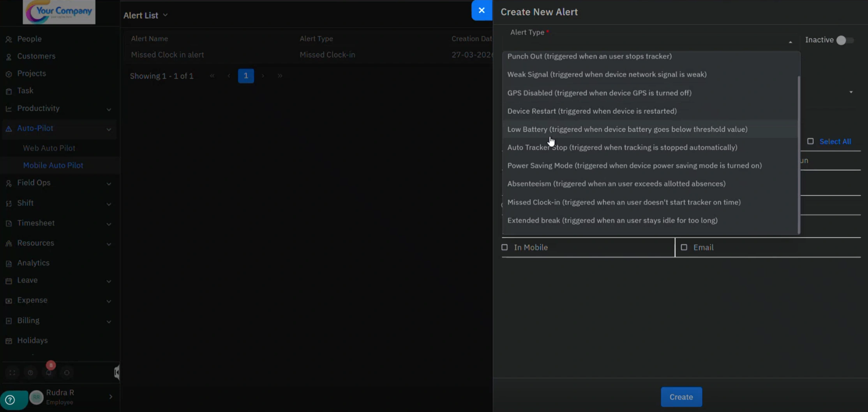Screen dimensions: 868x412
Task: Collapse the sidebar using the arrow handle
Action: (116, 373)
